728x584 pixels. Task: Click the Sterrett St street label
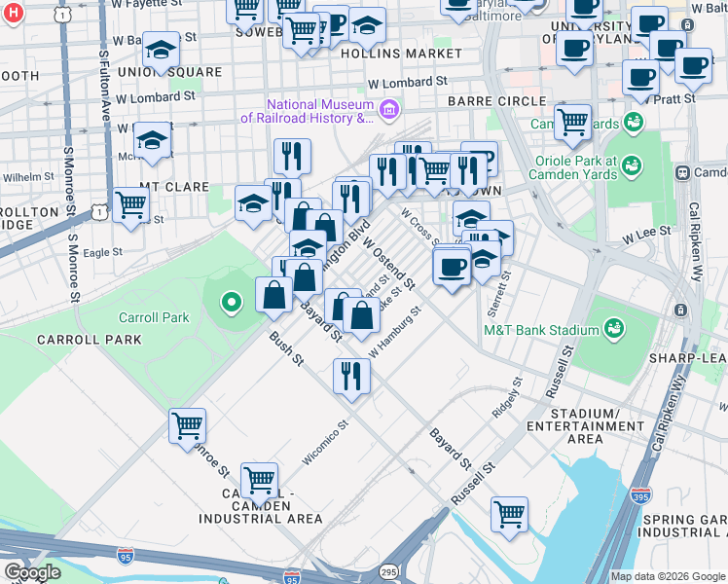pos(499,294)
